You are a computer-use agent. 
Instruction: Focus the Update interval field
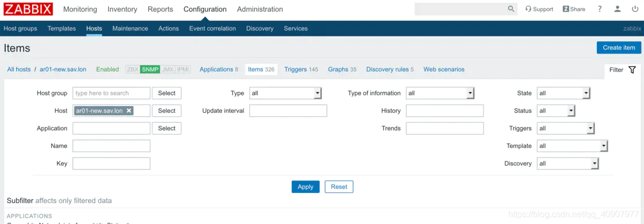click(288, 111)
